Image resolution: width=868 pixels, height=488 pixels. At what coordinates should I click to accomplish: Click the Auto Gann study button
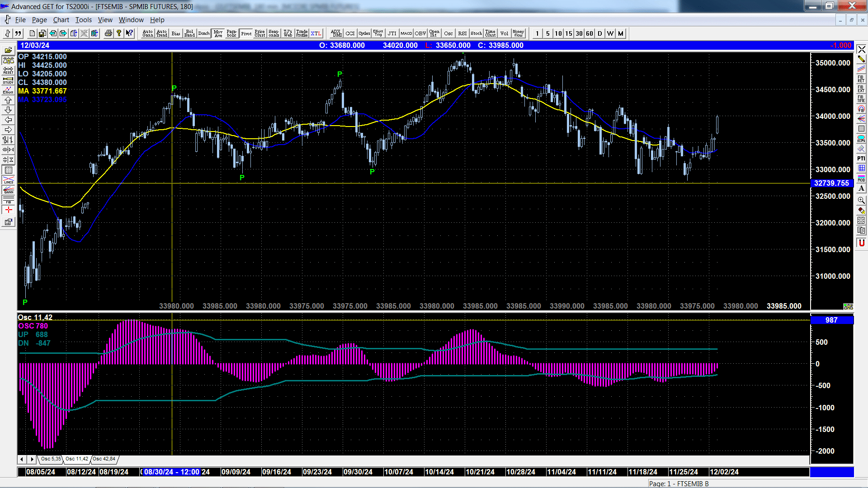148,33
